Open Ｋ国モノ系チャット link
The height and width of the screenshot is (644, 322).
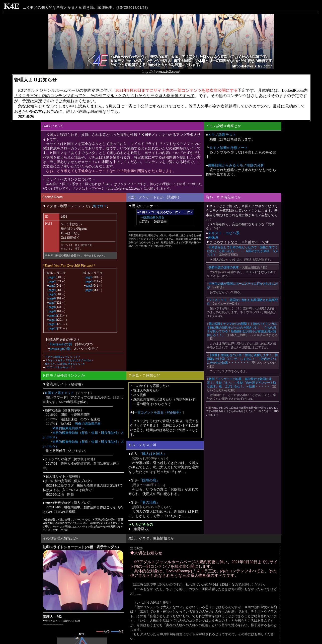coord(59,393)
